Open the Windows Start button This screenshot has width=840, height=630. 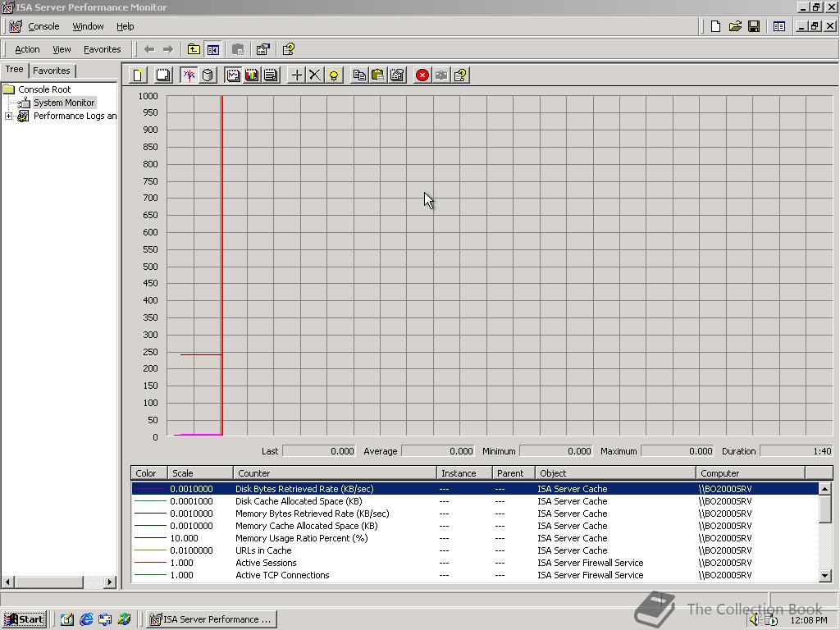[24, 619]
